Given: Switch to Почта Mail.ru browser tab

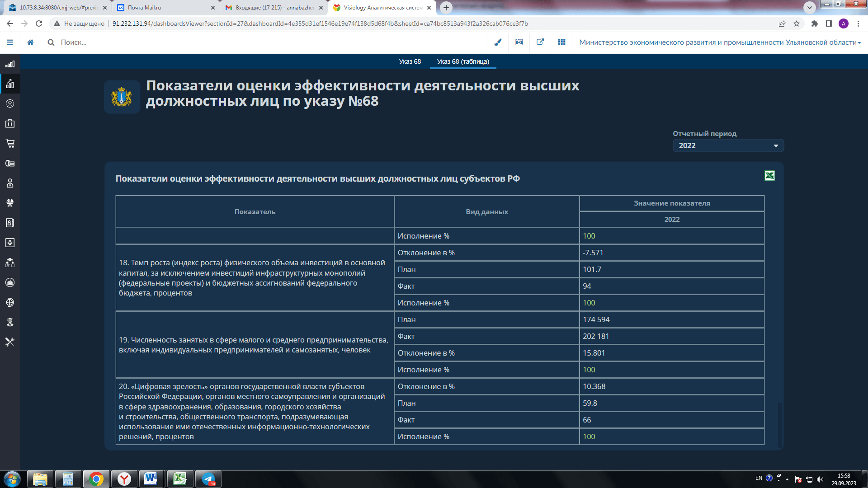Looking at the screenshot, I should 165,8.
